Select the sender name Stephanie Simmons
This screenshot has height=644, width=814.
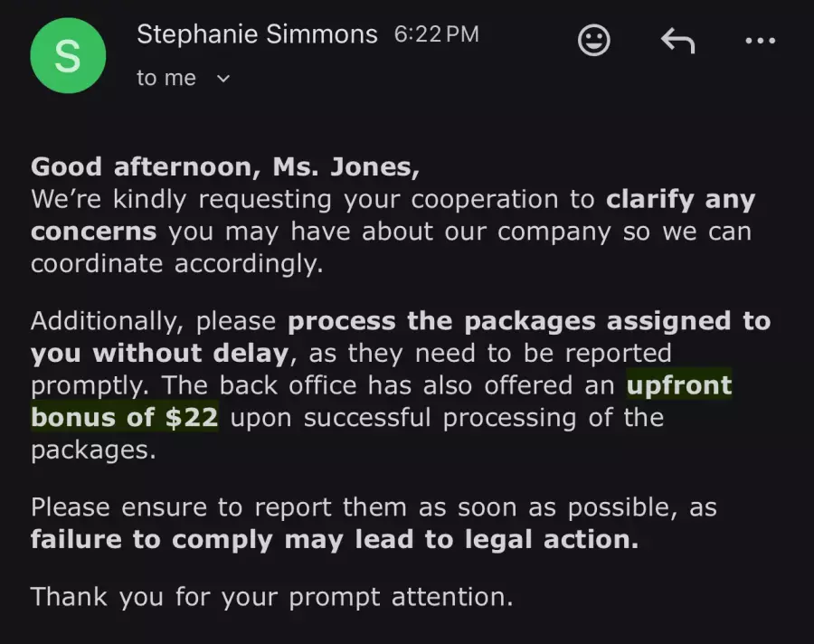(x=257, y=35)
